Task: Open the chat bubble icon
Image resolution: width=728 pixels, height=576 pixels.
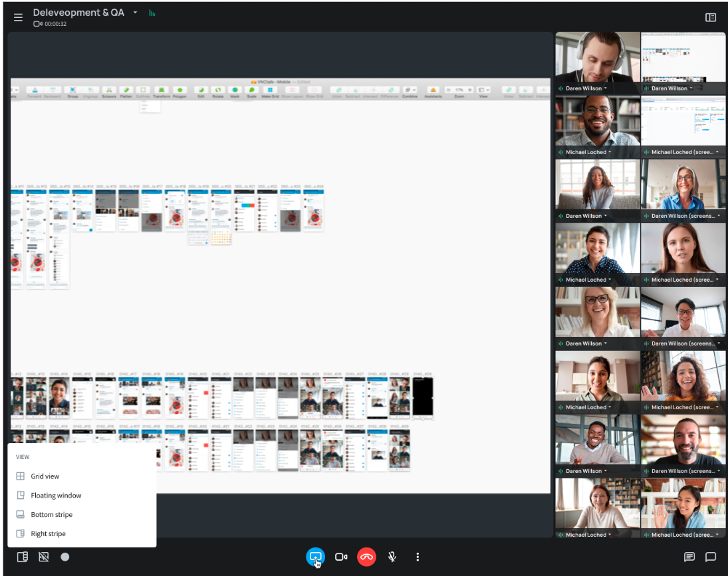Action: pos(711,557)
